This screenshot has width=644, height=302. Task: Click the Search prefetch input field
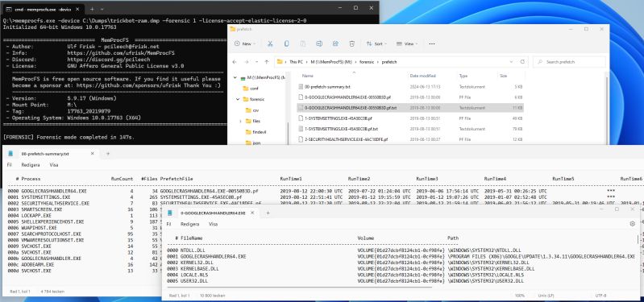(x=569, y=62)
